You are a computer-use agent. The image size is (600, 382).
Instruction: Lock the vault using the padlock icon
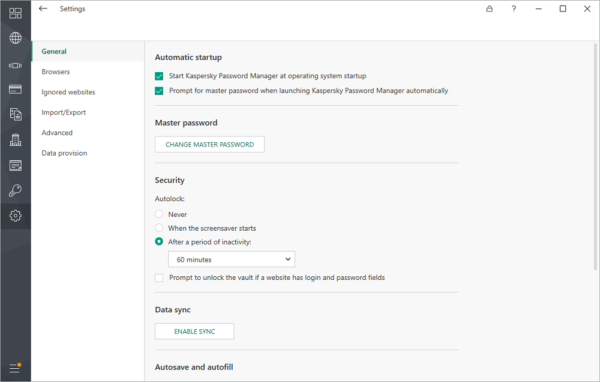(489, 8)
